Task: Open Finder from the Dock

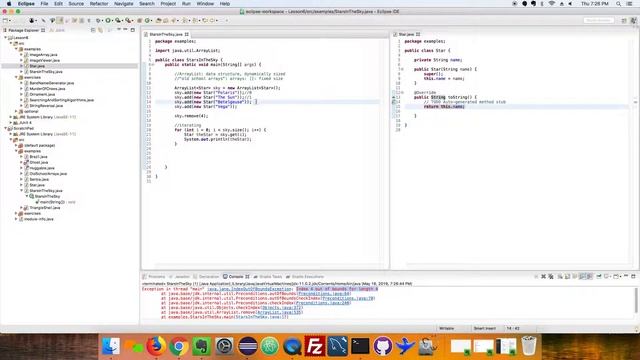Action: [111, 346]
